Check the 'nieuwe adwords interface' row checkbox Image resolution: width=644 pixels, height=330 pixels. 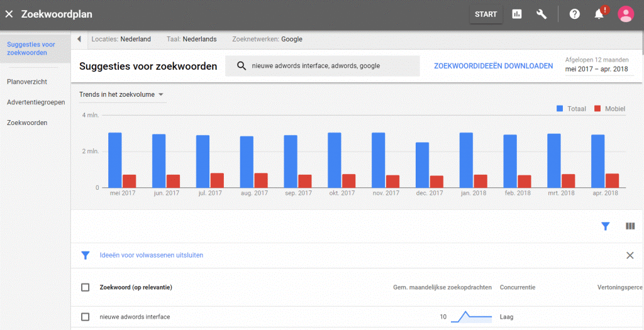click(86, 317)
